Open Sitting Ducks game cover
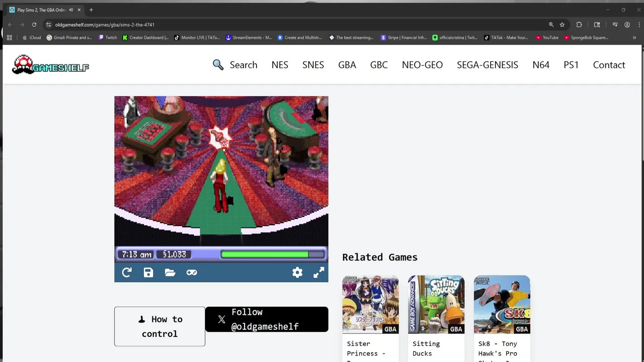Viewport: 644px width, 362px height. point(436,305)
